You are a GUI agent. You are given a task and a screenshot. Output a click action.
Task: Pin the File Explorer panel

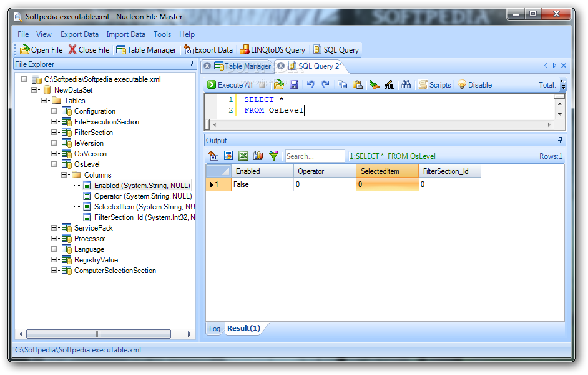[x=191, y=64]
